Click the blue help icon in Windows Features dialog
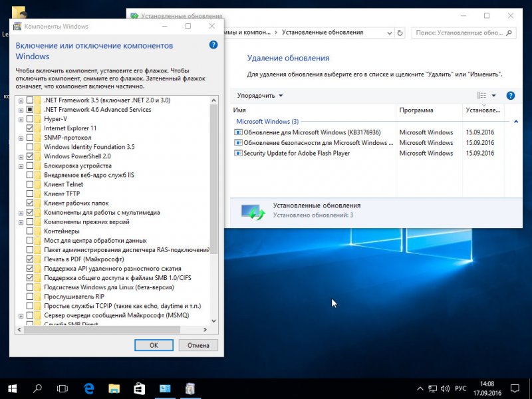 pos(213,45)
